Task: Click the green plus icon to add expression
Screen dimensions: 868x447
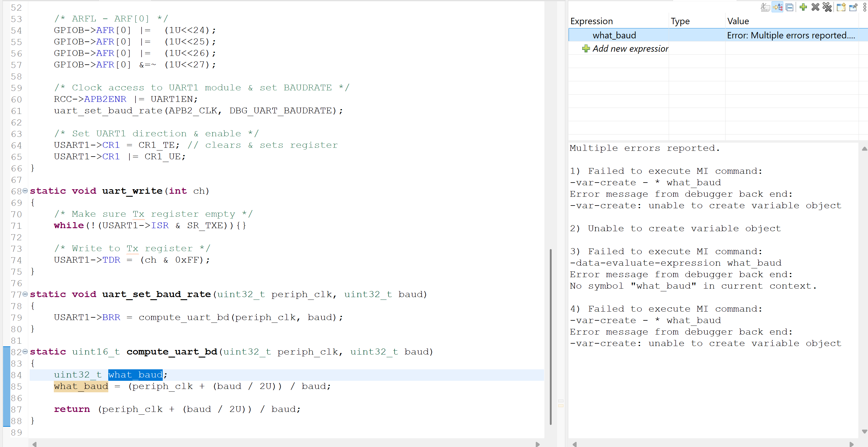Action: 803,7
